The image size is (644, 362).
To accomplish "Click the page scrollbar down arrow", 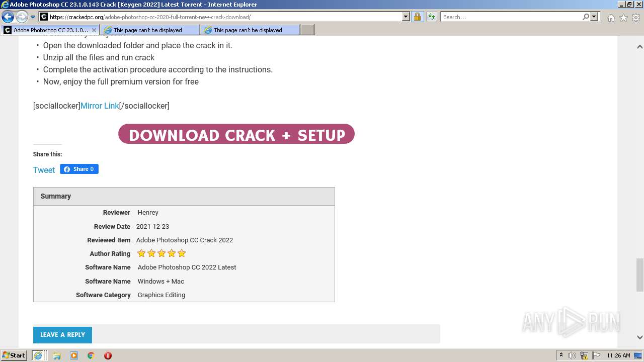I will click(x=639, y=337).
